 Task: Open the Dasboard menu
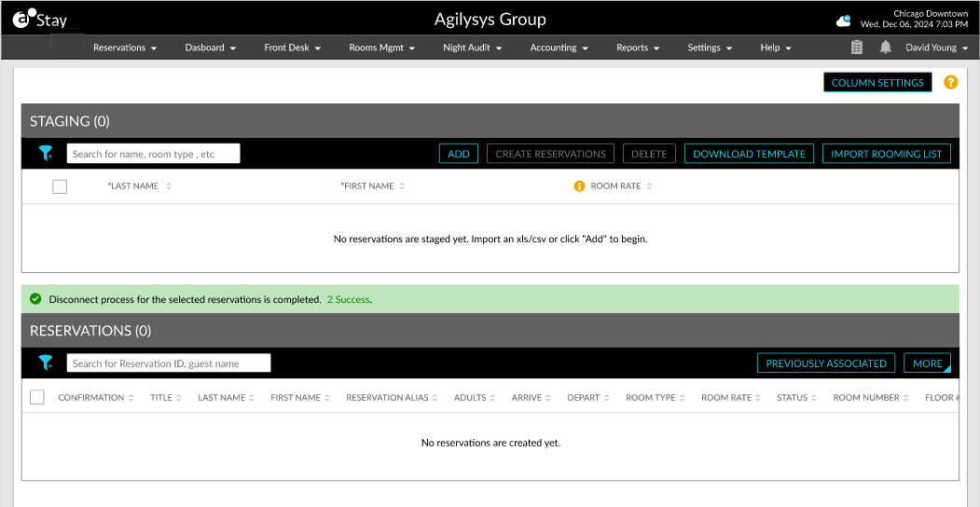[211, 48]
